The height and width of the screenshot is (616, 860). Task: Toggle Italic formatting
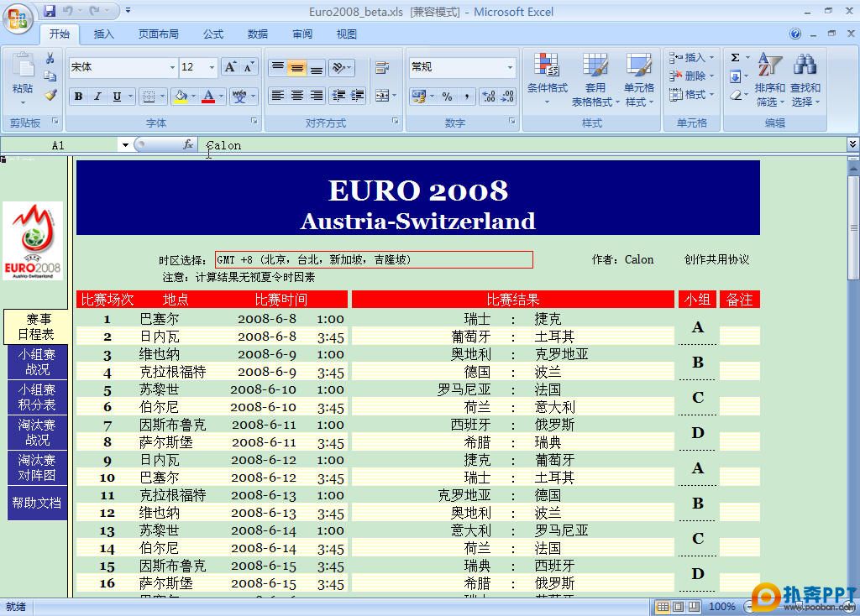[x=97, y=97]
